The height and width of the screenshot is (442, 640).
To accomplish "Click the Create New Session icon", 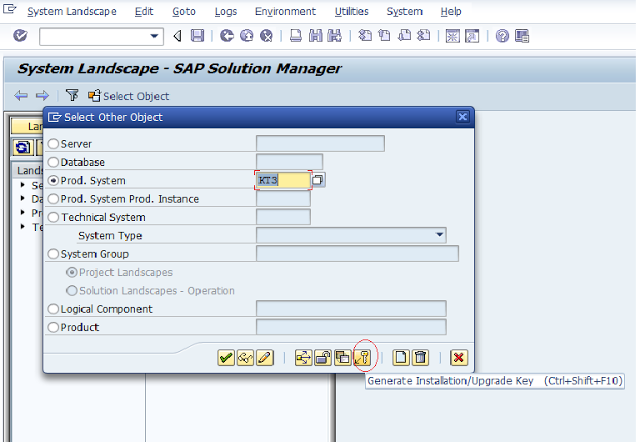I will coord(453,36).
